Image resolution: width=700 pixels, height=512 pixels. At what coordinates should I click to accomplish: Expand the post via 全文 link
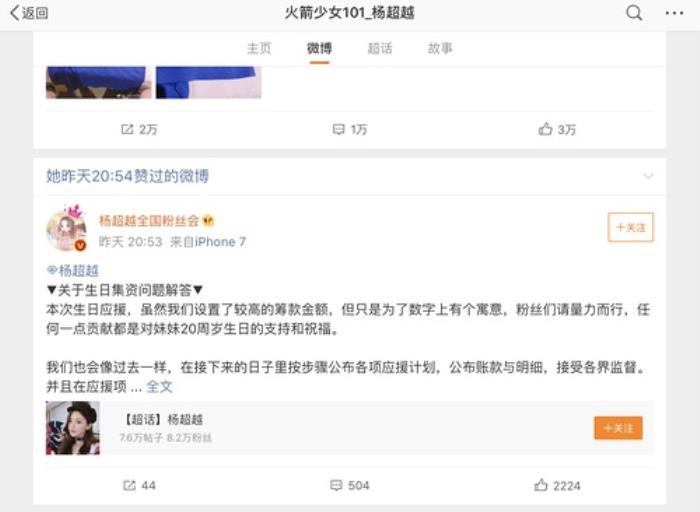pyautogui.click(x=159, y=386)
